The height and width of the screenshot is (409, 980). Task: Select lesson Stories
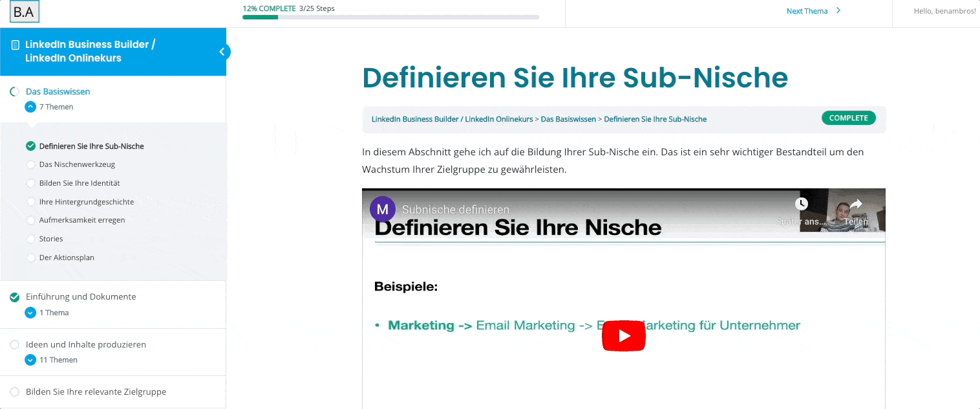(x=51, y=239)
